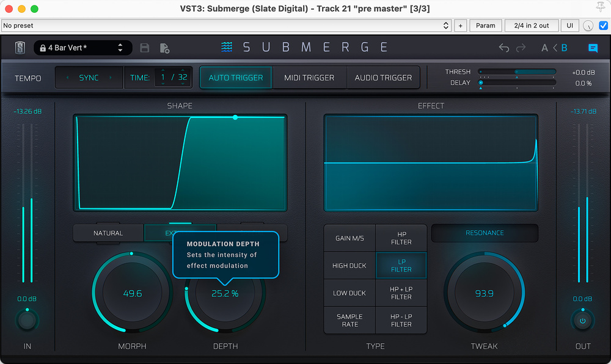Click the wet/dry mix knob icon next to UI

pyautogui.click(x=588, y=26)
